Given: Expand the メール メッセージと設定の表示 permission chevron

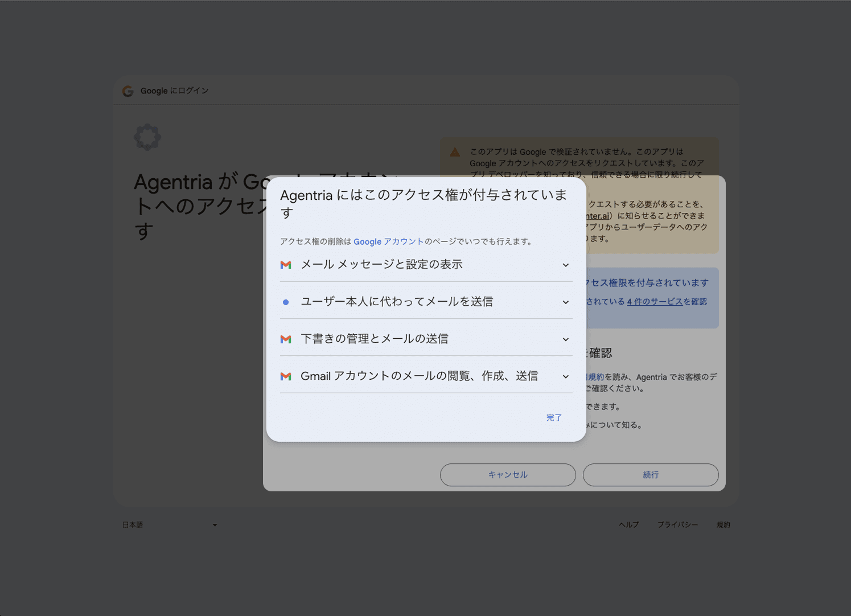Looking at the screenshot, I should tap(566, 265).
